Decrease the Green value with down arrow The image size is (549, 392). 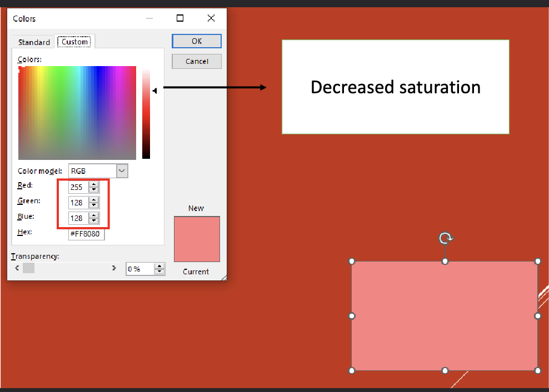pos(93,205)
